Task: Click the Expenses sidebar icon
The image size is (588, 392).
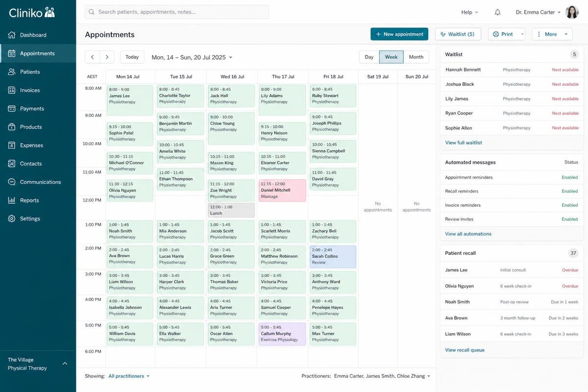Action: click(12, 145)
